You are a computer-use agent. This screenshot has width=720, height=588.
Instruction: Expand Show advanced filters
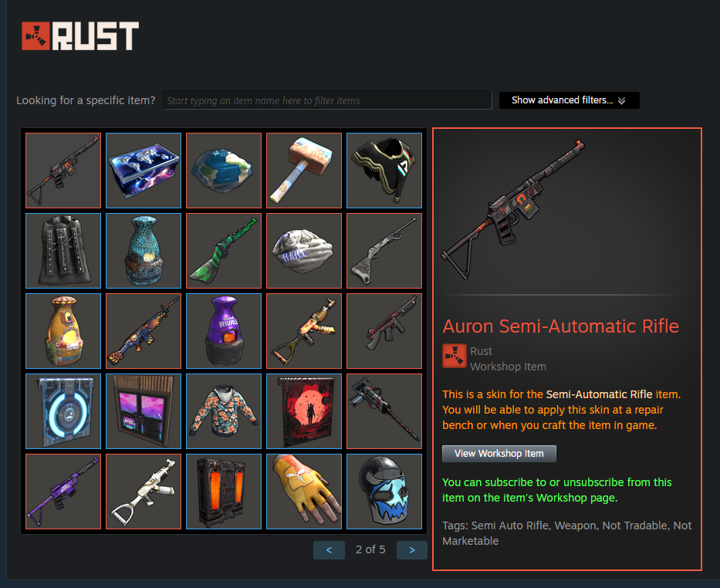point(569,100)
